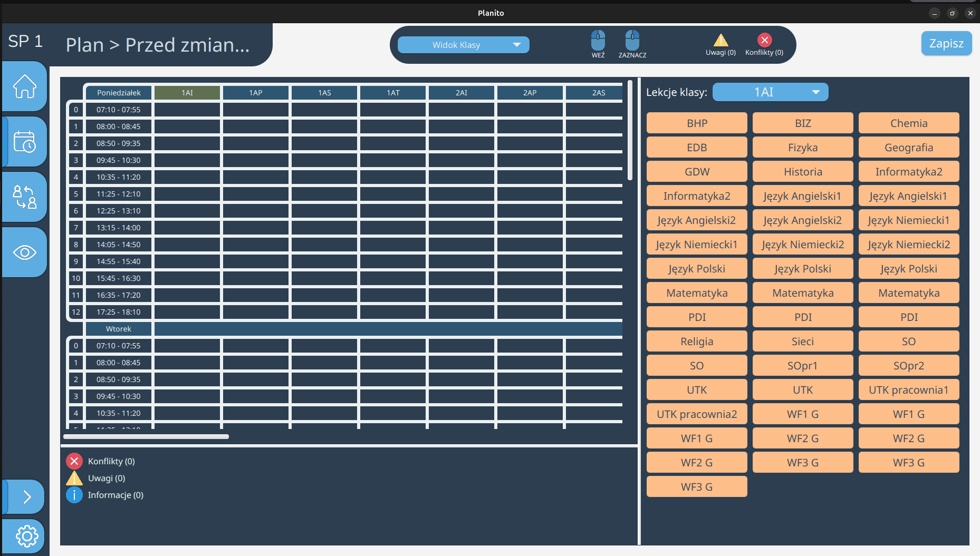Pick the GDW lesson tile
980x556 pixels.
point(697,171)
